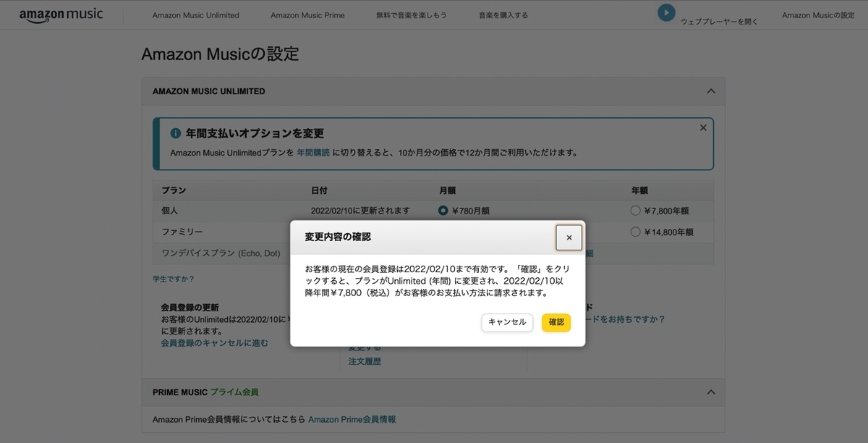Click the 日付 column header
Screen dimensions: 868x443
pos(319,190)
